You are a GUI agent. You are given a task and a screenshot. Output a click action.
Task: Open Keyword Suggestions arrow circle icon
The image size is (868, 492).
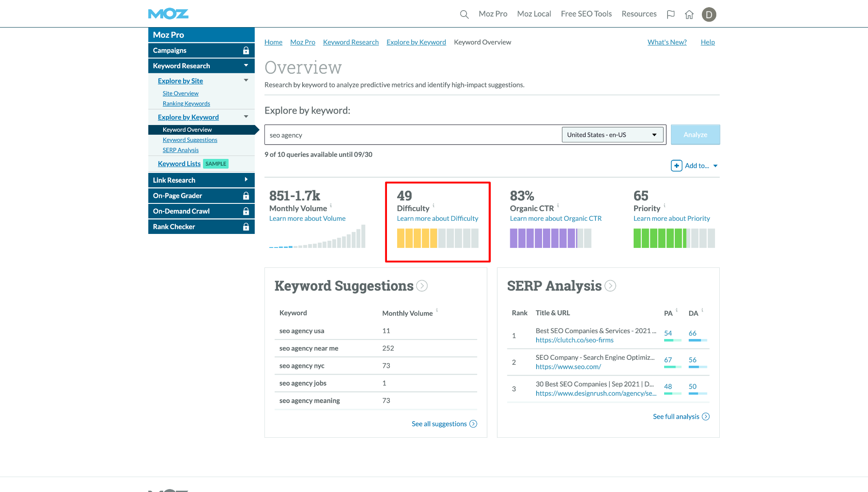point(422,286)
